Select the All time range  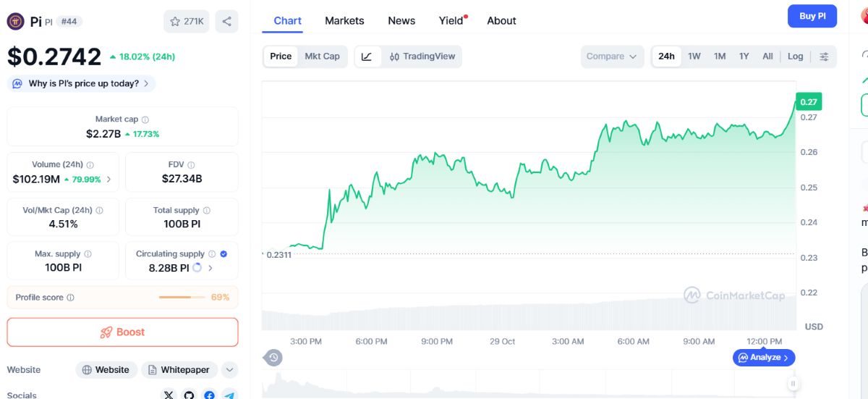[x=767, y=56]
